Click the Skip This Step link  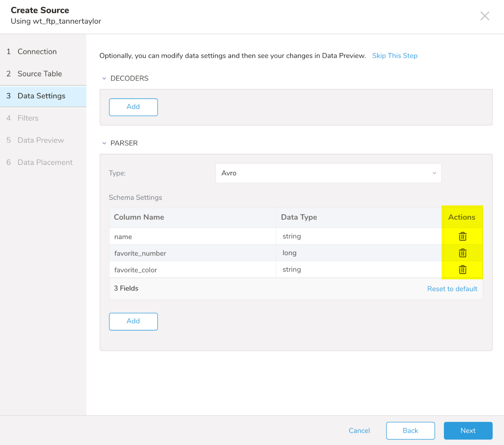tap(394, 56)
